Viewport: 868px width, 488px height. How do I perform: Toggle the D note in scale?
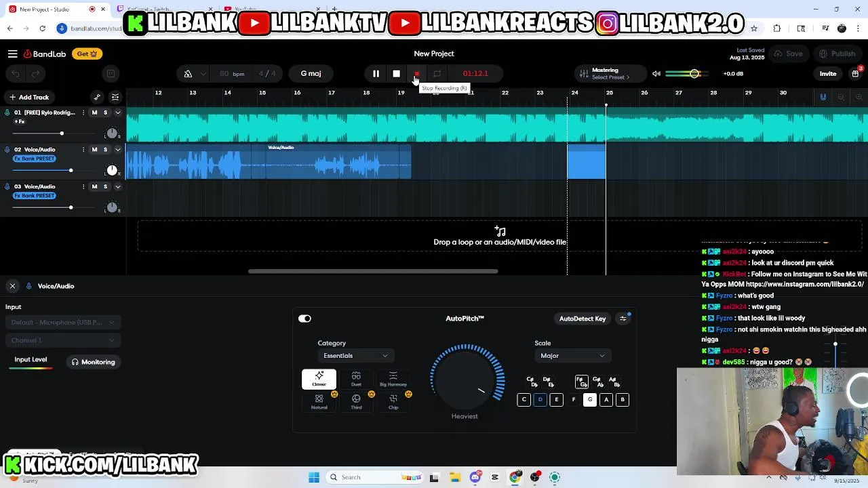pos(540,400)
